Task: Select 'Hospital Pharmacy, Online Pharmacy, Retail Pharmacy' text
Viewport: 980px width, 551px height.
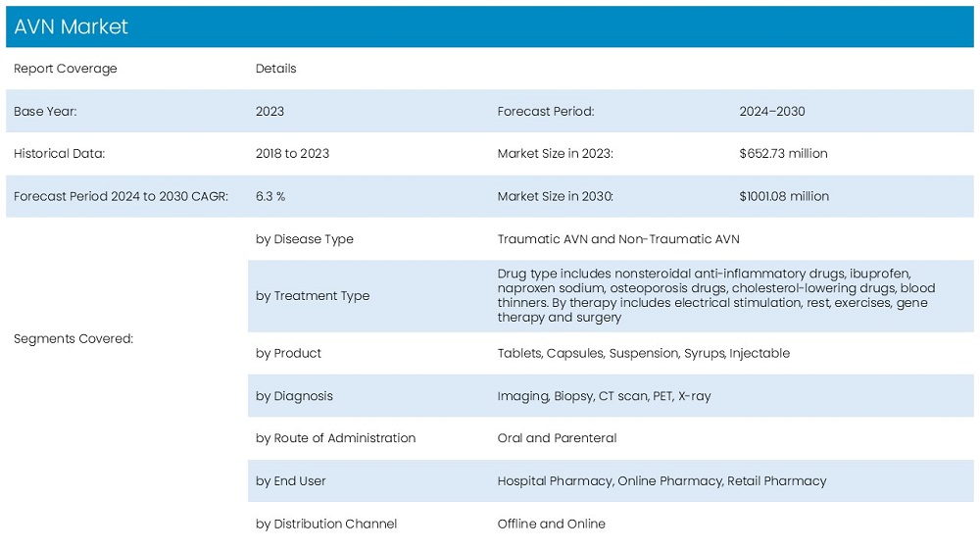Action: coord(661,481)
